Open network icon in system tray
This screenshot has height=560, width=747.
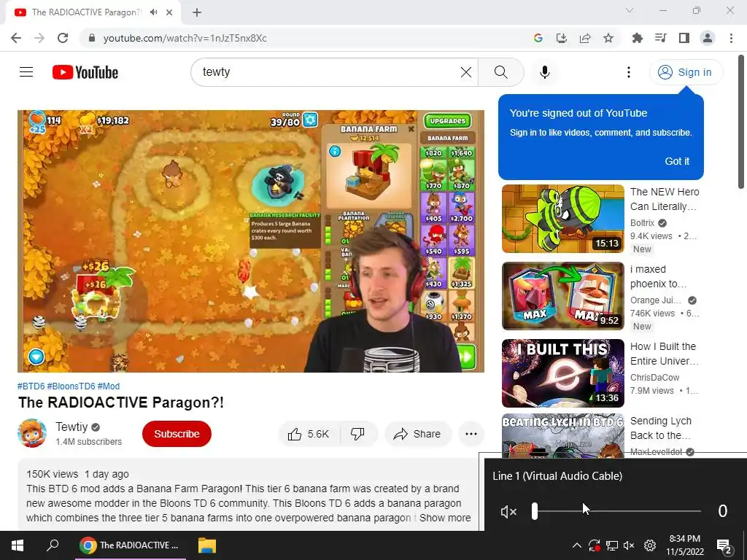(x=612, y=545)
